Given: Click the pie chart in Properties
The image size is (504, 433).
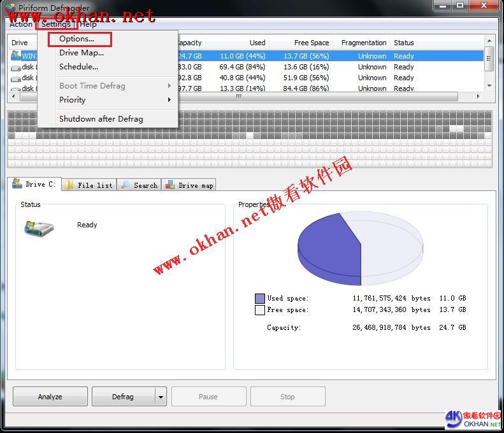Looking at the screenshot, I should tap(361, 248).
